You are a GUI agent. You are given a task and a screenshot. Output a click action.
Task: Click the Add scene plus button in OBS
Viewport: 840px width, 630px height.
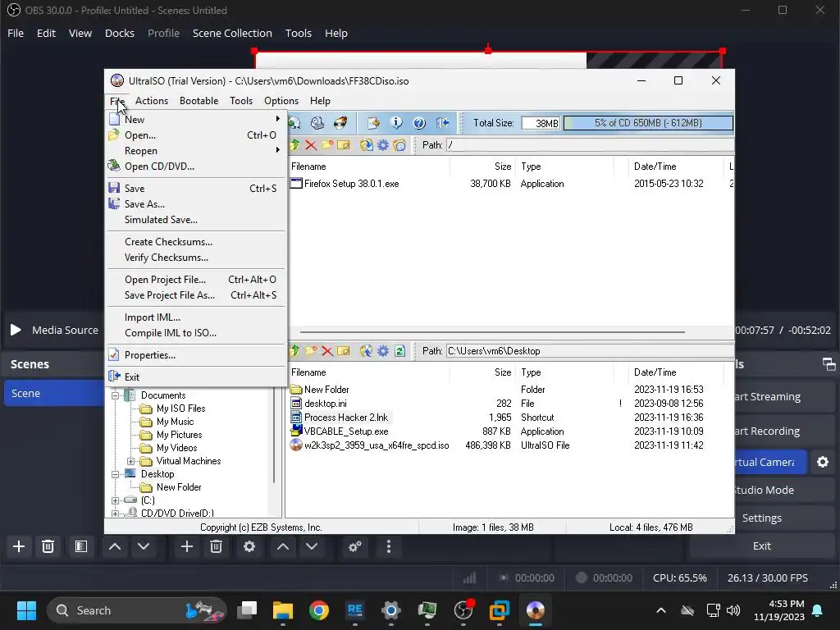pyautogui.click(x=19, y=546)
